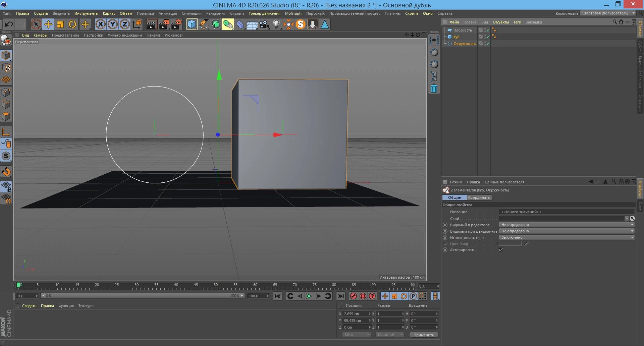Toggle Y axis lock
644x346 pixels.
point(113,24)
